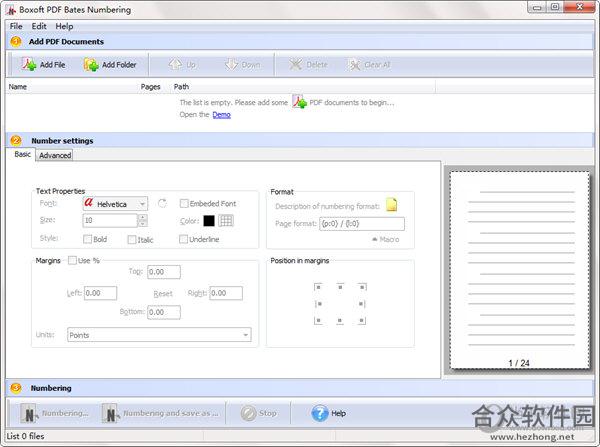Screen dimensions: 600x447
Task: Click the Down arrow toolbar button
Action: coord(242,64)
